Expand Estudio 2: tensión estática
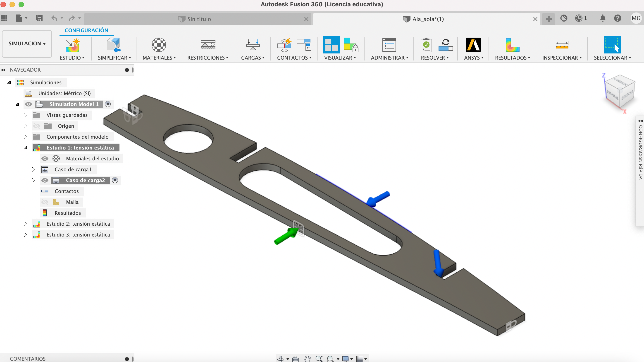The height and width of the screenshot is (362, 644). click(25, 224)
